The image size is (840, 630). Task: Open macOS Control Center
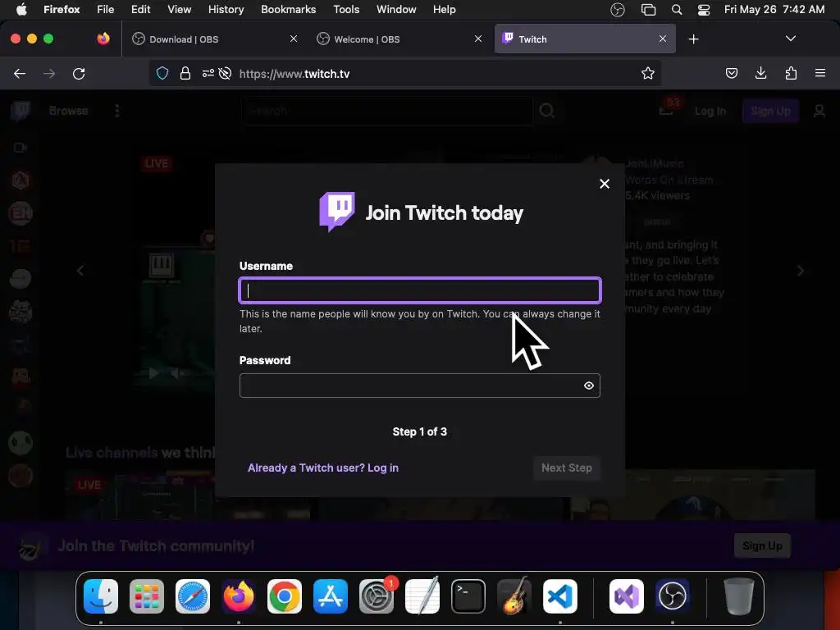(x=703, y=10)
